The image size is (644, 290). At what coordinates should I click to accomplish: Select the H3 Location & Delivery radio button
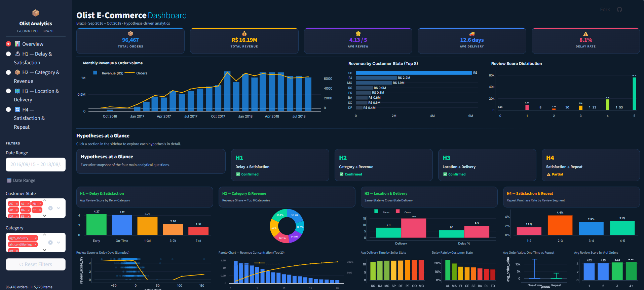[x=8, y=91]
